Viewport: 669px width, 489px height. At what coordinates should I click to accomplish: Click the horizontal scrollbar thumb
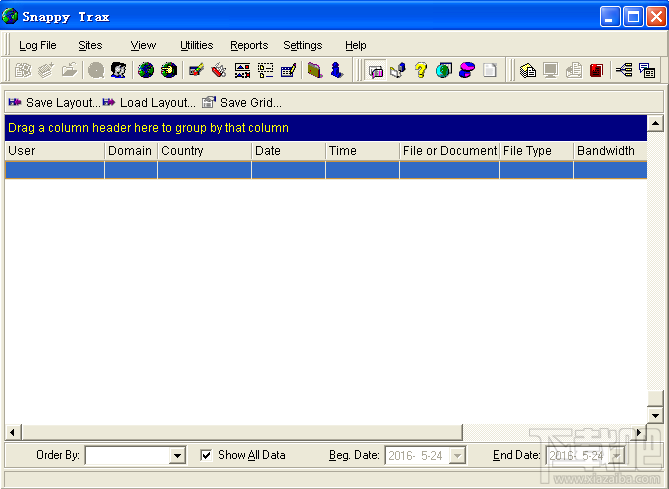coord(242,433)
